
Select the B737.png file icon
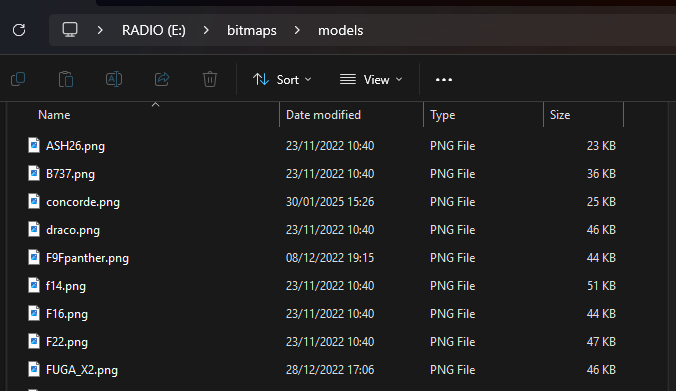[x=34, y=173]
